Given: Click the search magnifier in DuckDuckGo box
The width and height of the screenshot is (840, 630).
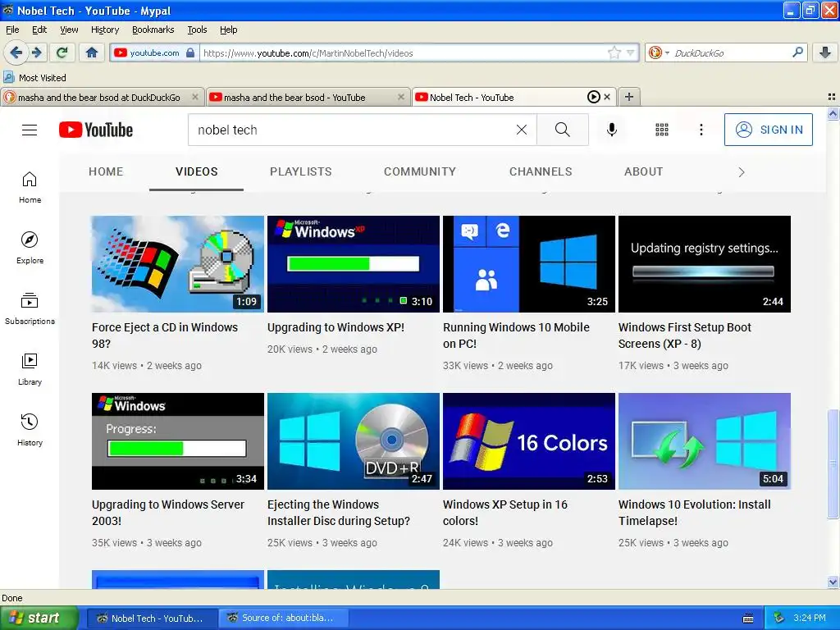Looking at the screenshot, I should pyautogui.click(x=797, y=52).
